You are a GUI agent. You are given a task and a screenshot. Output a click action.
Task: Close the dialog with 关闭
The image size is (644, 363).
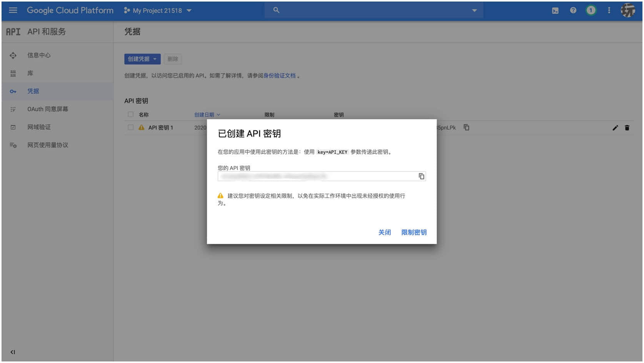384,232
